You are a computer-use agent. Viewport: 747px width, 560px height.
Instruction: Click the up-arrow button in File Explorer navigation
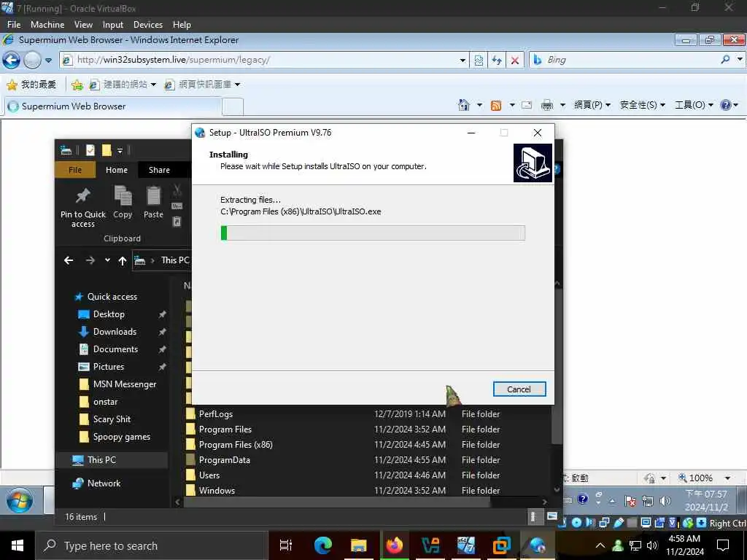point(123,260)
